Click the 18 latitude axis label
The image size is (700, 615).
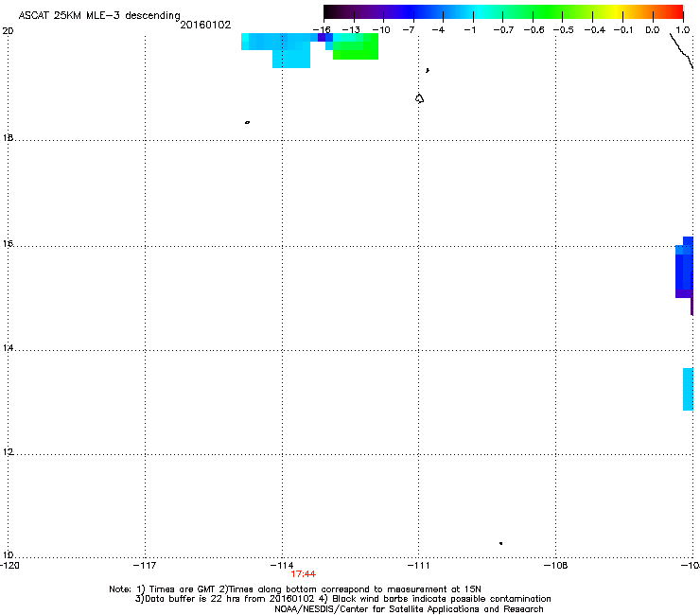click(8, 137)
